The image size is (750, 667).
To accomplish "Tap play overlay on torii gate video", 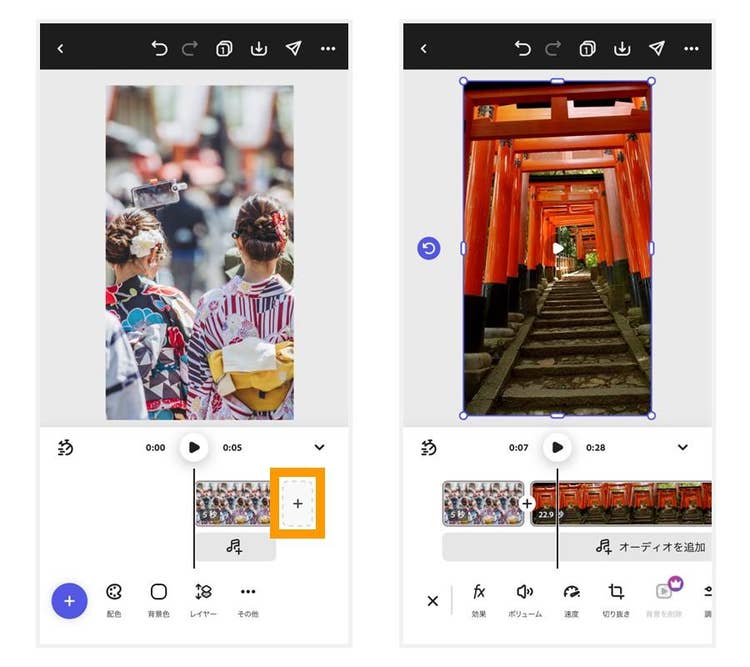I will 558,248.
